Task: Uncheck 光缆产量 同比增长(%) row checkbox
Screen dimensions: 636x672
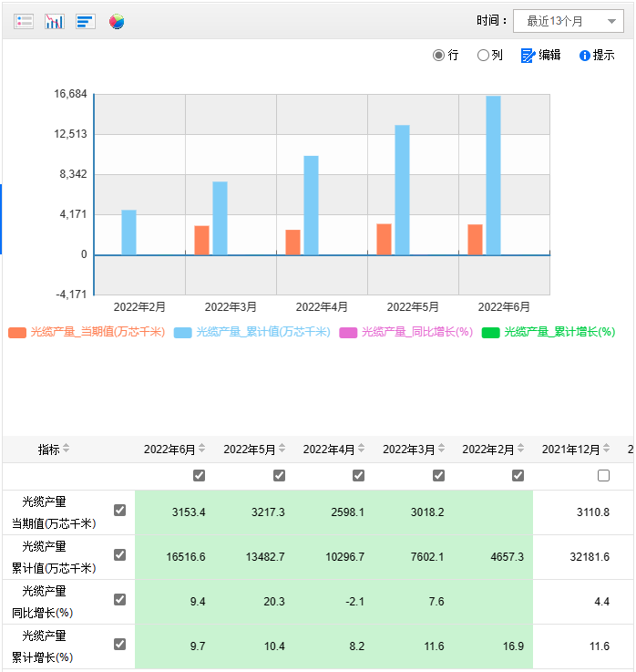Action: pos(119,600)
